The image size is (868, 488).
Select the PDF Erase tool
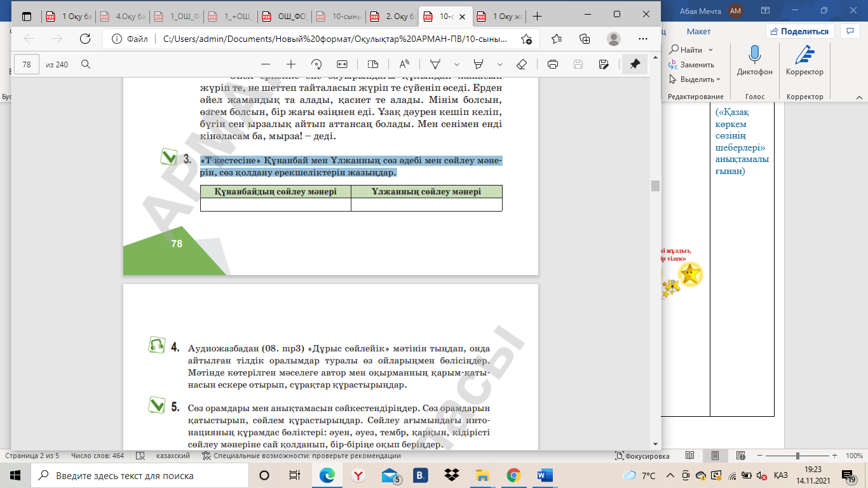(x=522, y=64)
